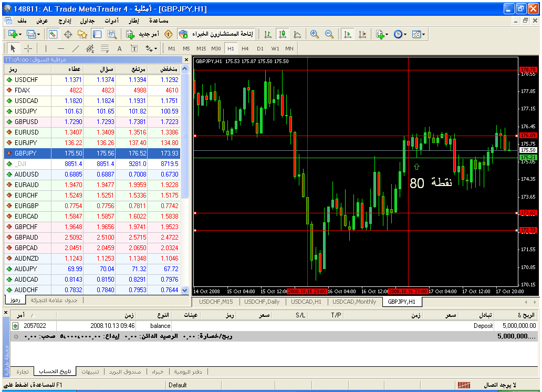The width and height of the screenshot is (542, 392).
Task: Select the Text label 'A' tool
Action: click(119, 48)
